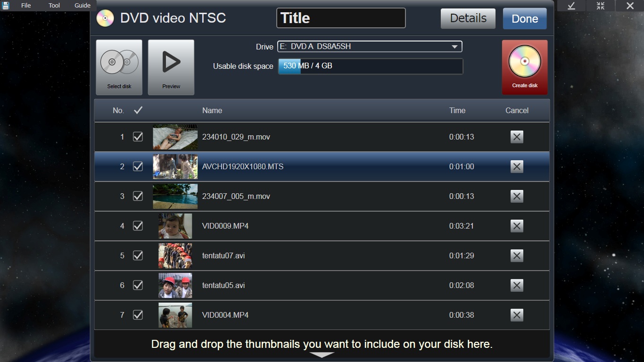This screenshot has height=362, width=644.
Task: Click the 0:01:29 time of tentatu07.avi
Action: point(462,255)
